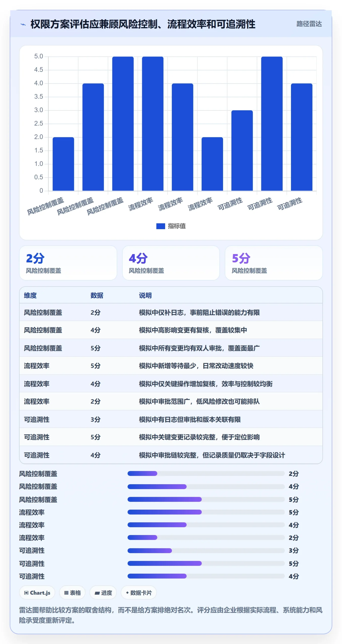Click the 说明 column header
342x644 pixels.
tap(145, 295)
